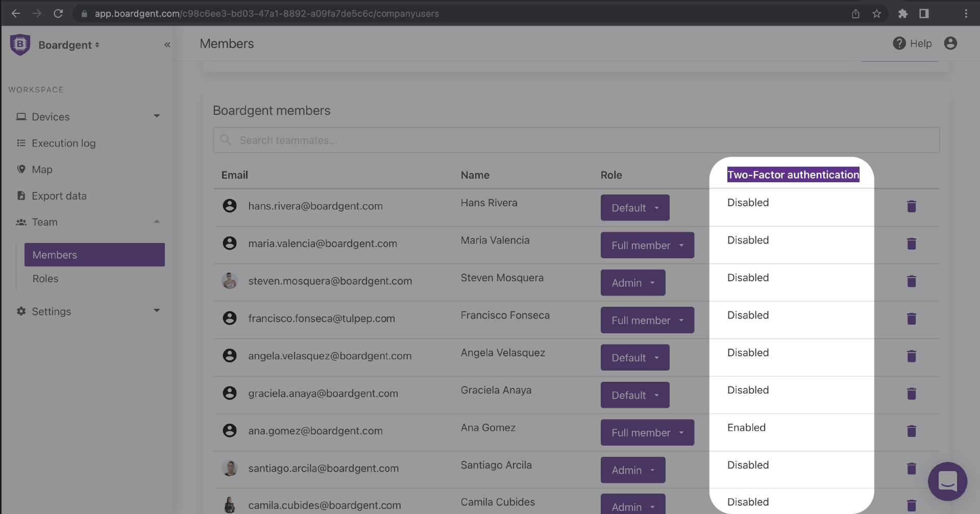The height and width of the screenshot is (514, 980).
Task: Select Members under Team
Action: [94, 255]
